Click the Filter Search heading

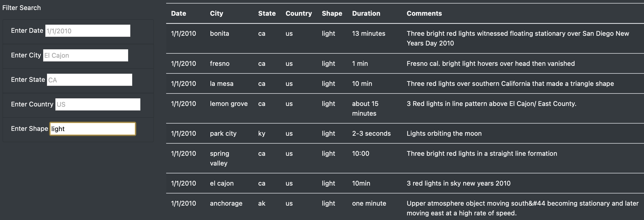coord(22,8)
